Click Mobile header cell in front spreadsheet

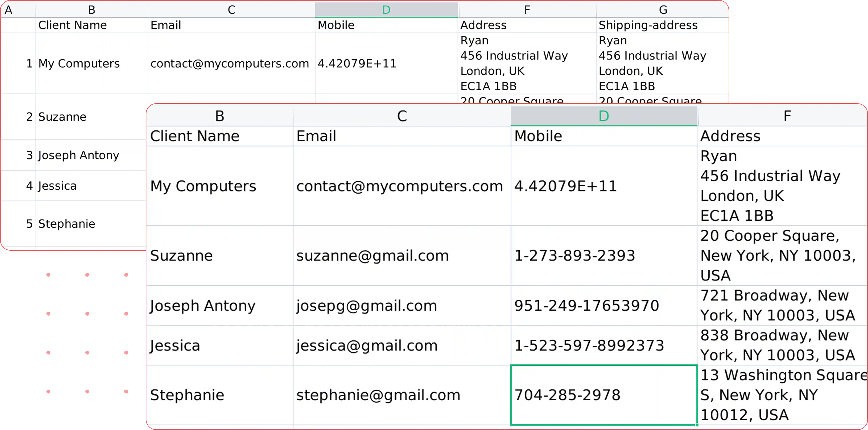tap(604, 136)
